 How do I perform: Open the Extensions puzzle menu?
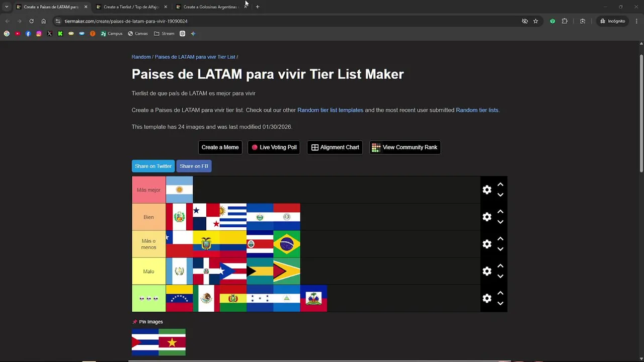[565, 21]
